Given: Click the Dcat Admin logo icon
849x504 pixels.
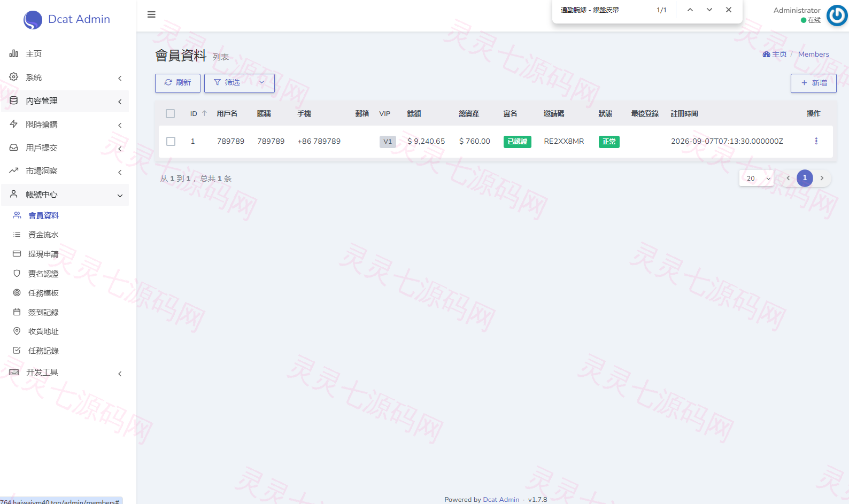Looking at the screenshot, I should pyautogui.click(x=33, y=20).
